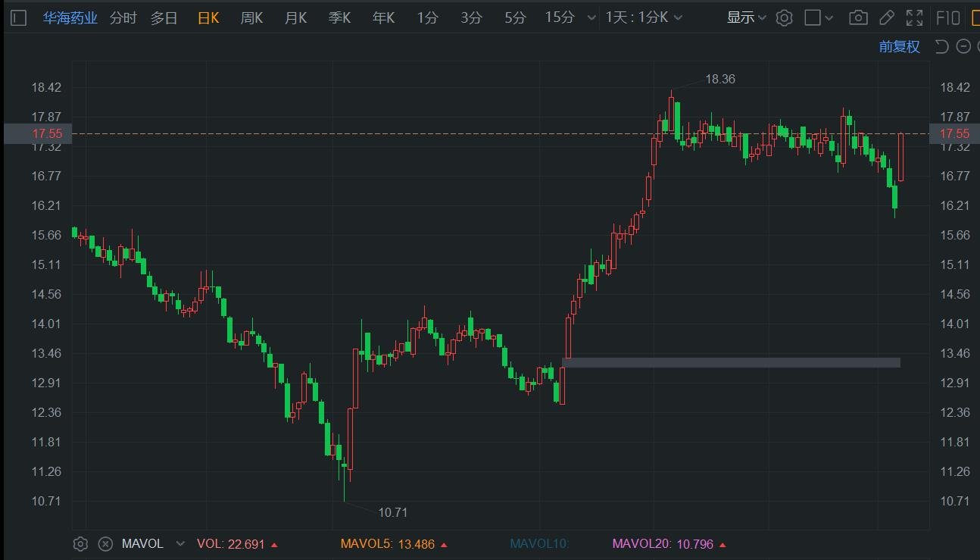Open the 1天:1分K dropdown
This screenshot has width=980, height=560.
[x=644, y=18]
